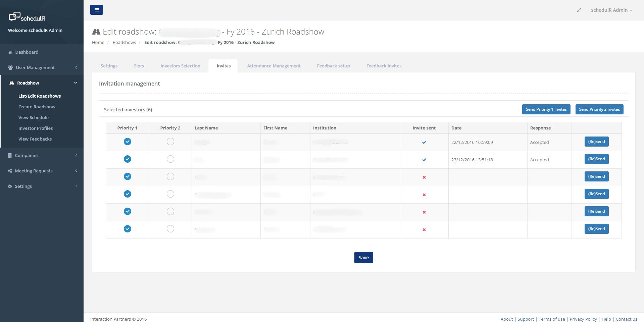Click the Roadshows breadcrumb link
The image size is (644, 322).
[124, 42]
